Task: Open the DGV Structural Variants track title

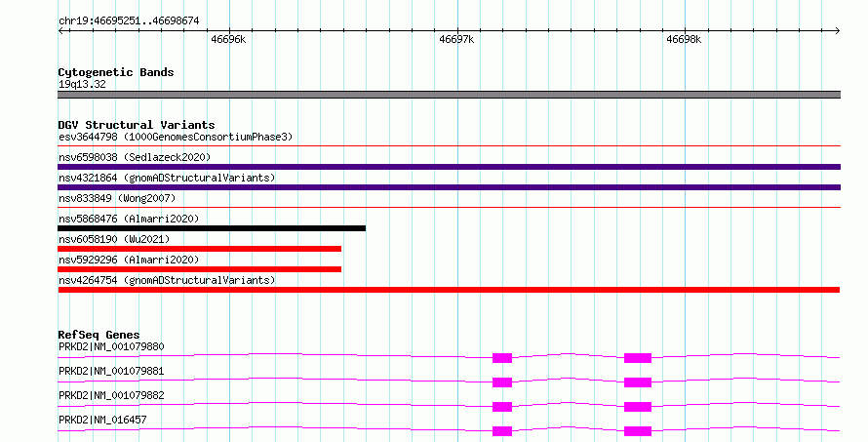Action: point(137,125)
